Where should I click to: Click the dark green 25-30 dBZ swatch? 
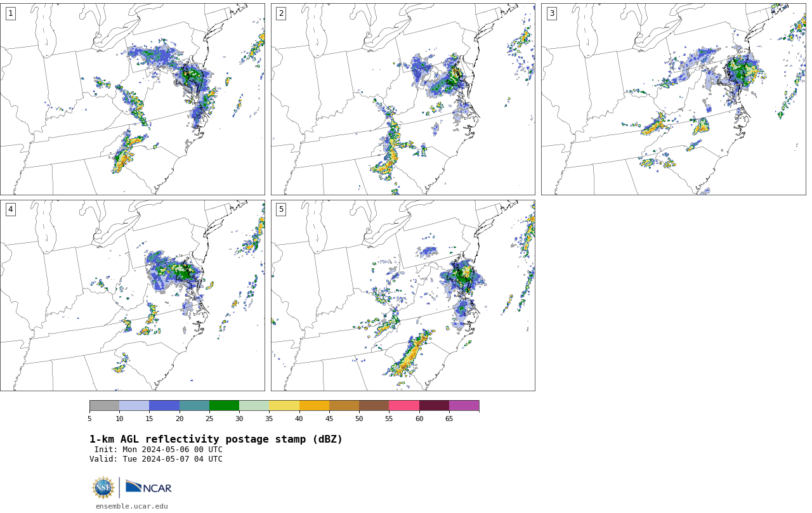[x=225, y=406]
